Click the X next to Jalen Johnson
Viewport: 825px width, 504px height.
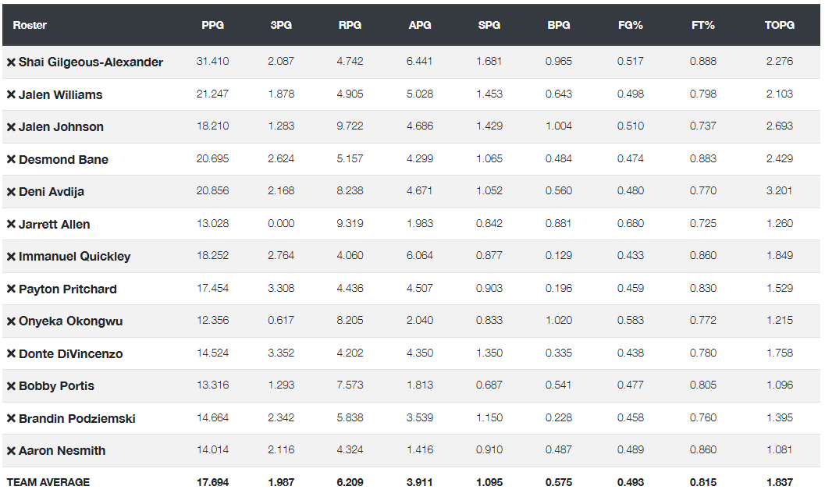click(11, 127)
